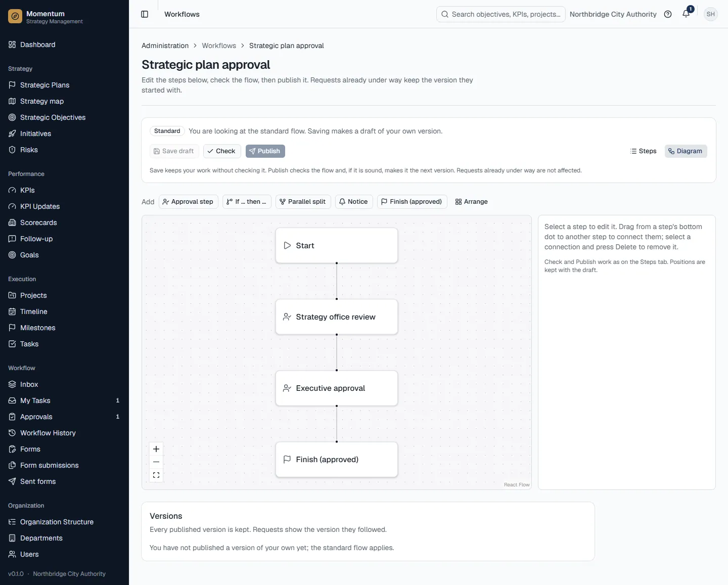The image size is (728, 585).
Task: Switch to the Diagram view
Action: pos(686,151)
